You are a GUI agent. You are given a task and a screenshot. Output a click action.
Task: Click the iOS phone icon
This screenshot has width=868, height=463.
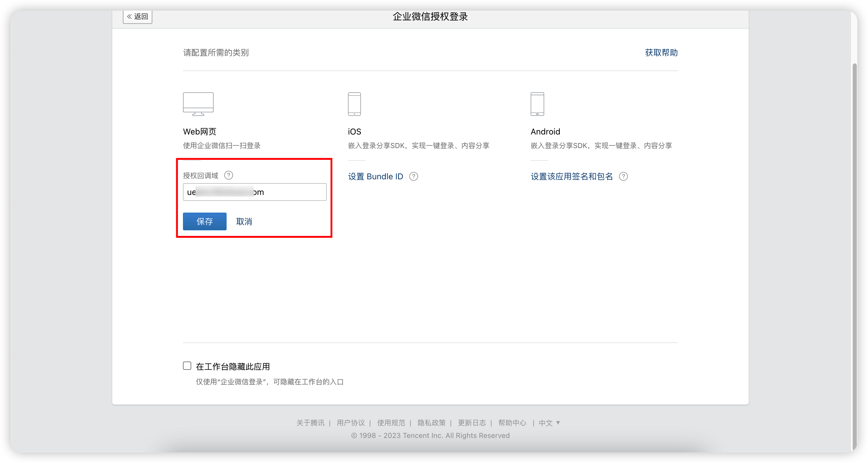tap(354, 104)
